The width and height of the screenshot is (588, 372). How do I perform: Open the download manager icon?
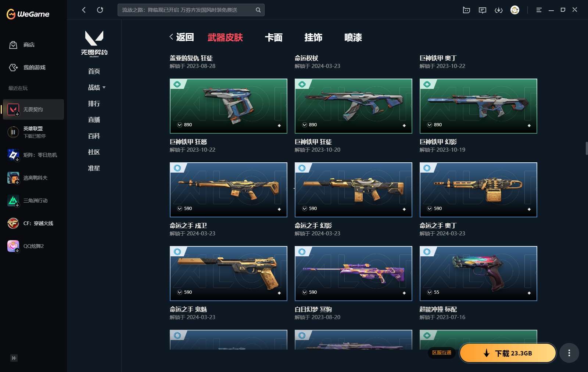499,10
